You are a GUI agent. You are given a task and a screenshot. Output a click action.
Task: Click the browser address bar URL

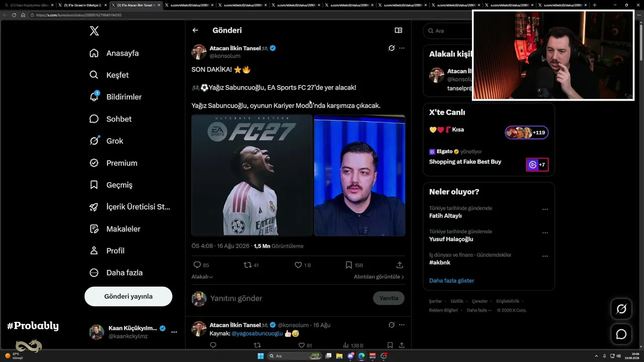point(78,15)
